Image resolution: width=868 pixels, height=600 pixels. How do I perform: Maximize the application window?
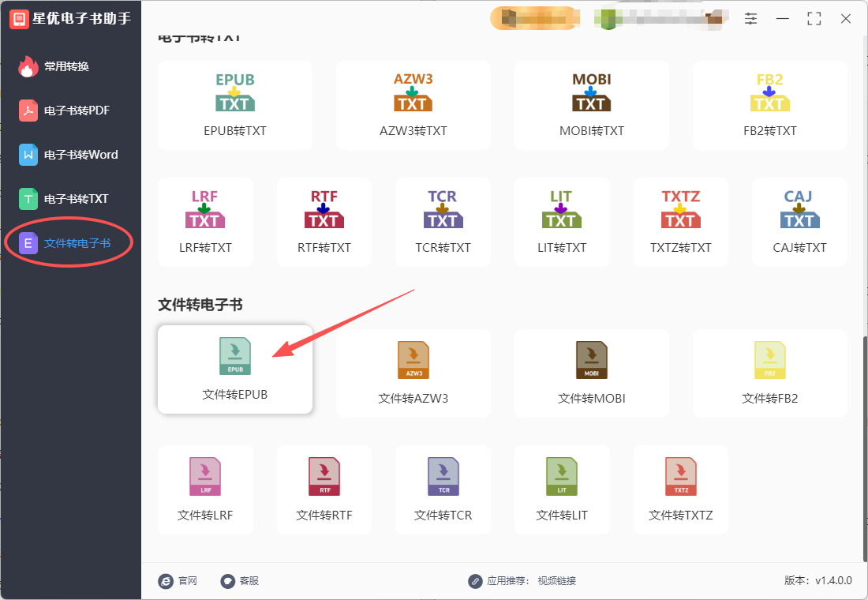point(814,19)
